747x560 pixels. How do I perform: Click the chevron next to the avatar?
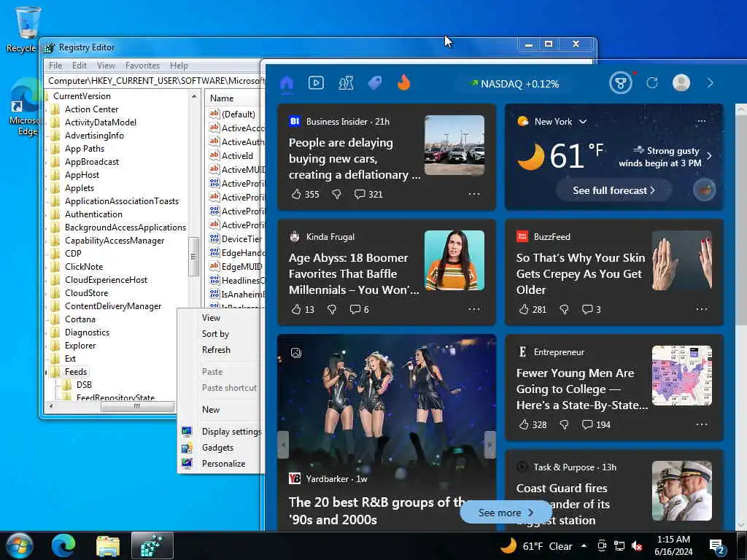point(711,83)
